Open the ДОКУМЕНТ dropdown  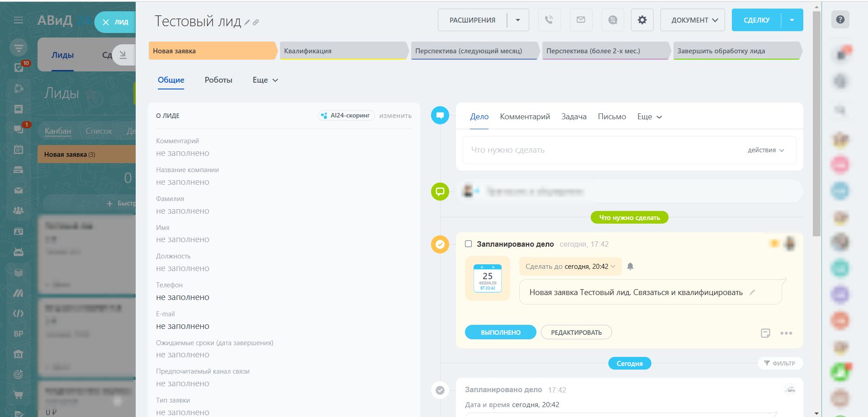point(693,20)
